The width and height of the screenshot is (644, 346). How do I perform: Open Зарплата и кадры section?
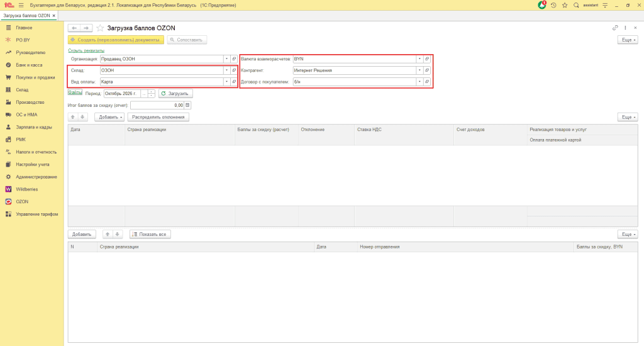pyautogui.click(x=34, y=127)
